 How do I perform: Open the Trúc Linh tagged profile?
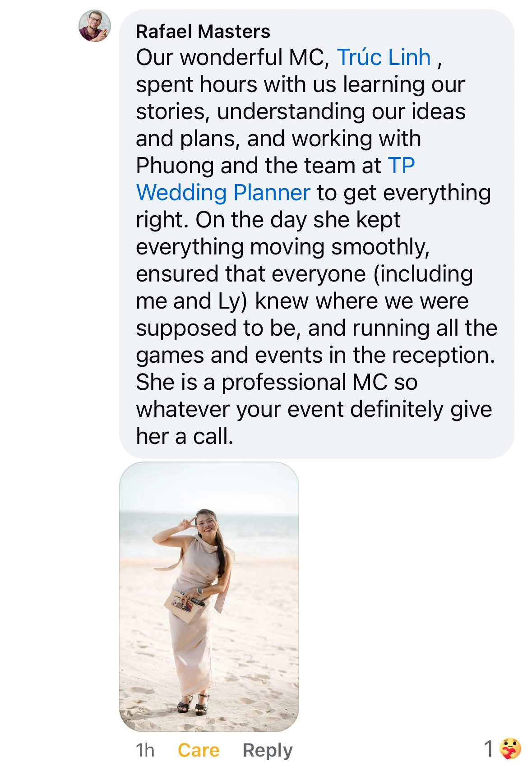pos(384,57)
